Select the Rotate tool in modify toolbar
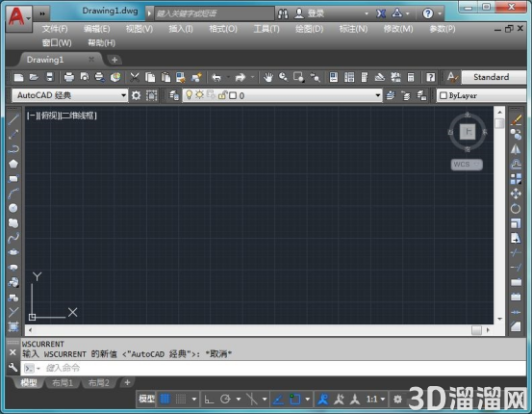The height and width of the screenshot is (414, 532). pos(516,208)
